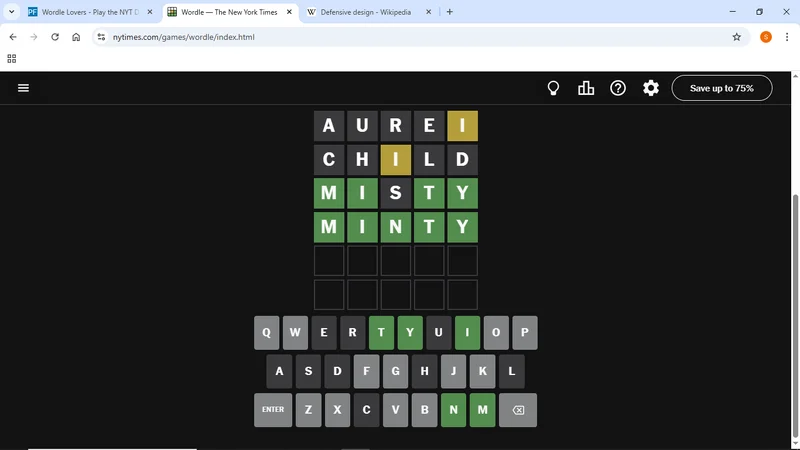800x450 pixels.
Task: Click the Save up to 75% button
Action: 722,88
